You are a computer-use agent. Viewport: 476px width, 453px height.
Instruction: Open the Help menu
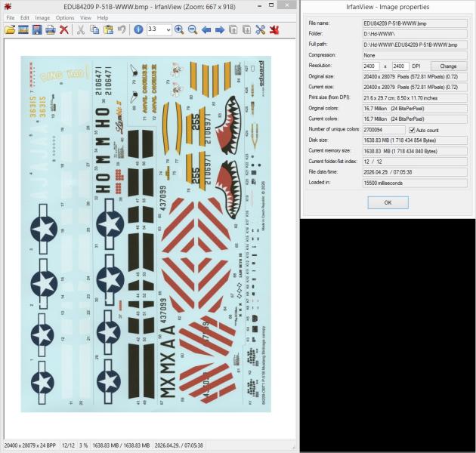click(103, 18)
